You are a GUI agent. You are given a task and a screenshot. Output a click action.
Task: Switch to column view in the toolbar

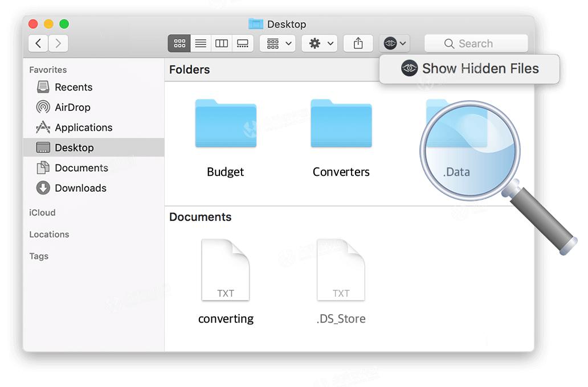pyautogui.click(x=221, y=43)
